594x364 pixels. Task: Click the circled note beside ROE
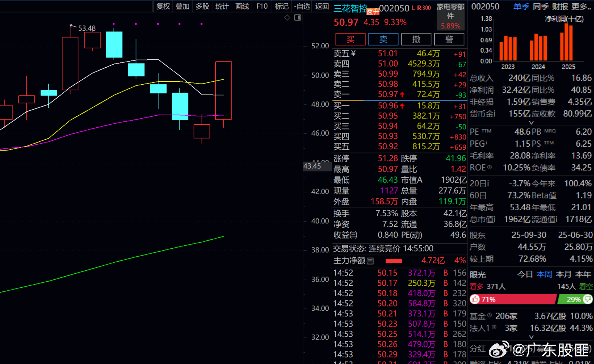(490, 167)
